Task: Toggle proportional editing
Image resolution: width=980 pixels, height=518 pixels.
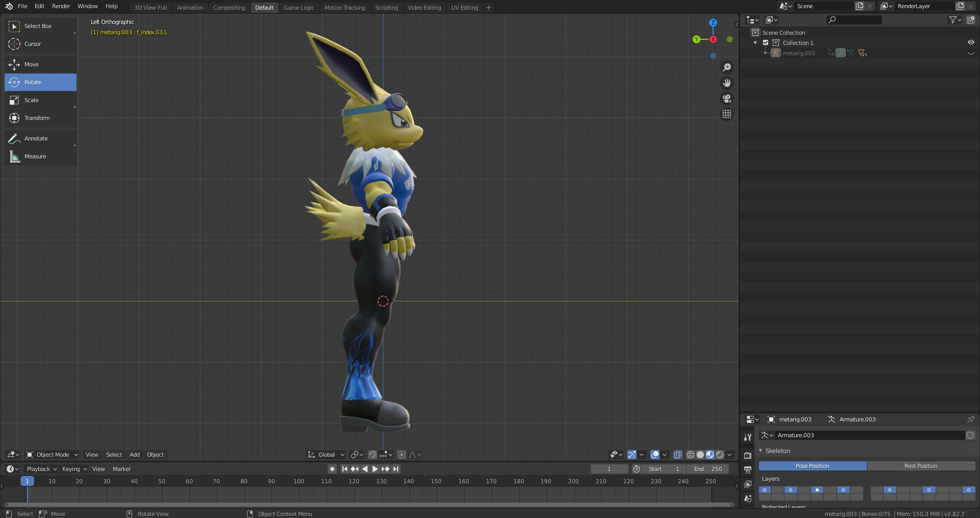Action: [402, 455]
